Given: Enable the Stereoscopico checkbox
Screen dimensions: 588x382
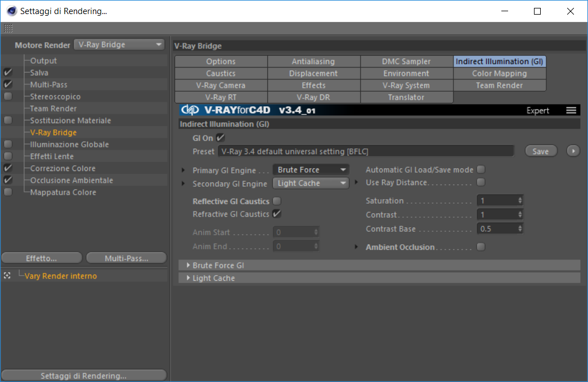Looking at the screenshot, I should [8, 96].
